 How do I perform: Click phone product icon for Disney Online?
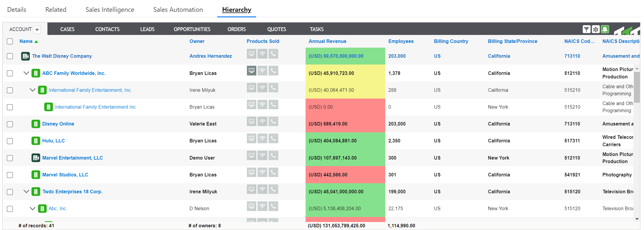coord(273,121)
